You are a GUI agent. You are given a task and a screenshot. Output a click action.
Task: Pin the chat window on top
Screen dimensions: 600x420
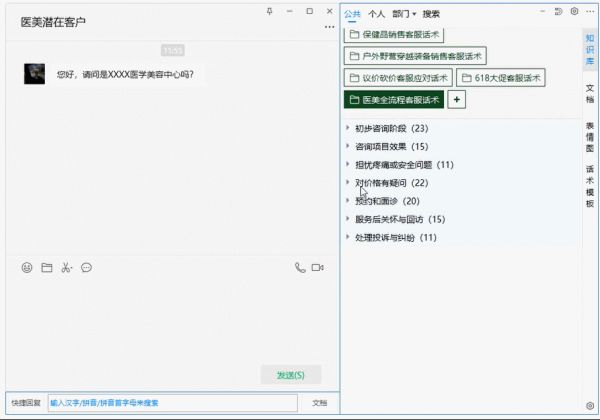tap(269, 11)
